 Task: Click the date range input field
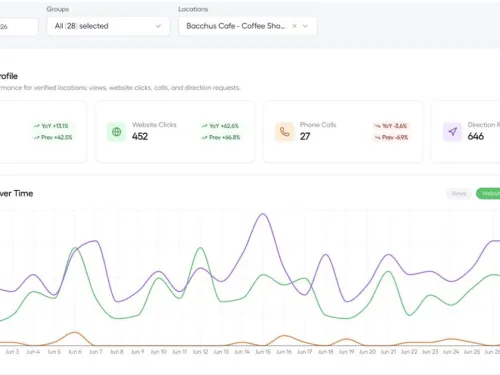click(x=19, y=26)
